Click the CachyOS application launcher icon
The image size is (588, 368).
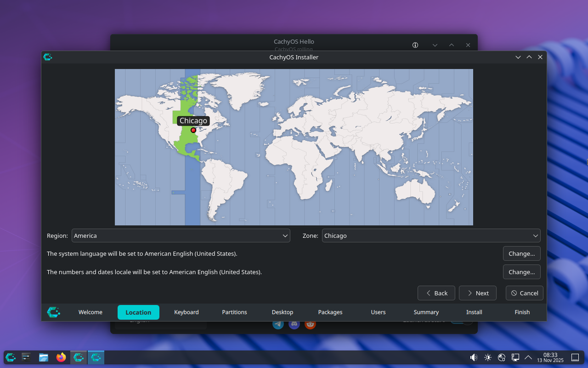[x=10, y=357]
